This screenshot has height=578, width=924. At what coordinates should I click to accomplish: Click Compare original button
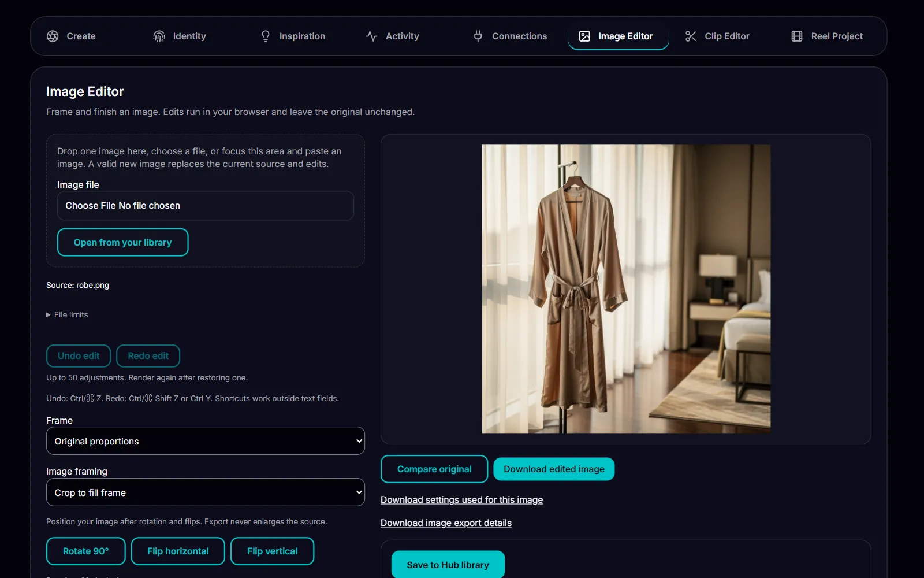[434, 469]
